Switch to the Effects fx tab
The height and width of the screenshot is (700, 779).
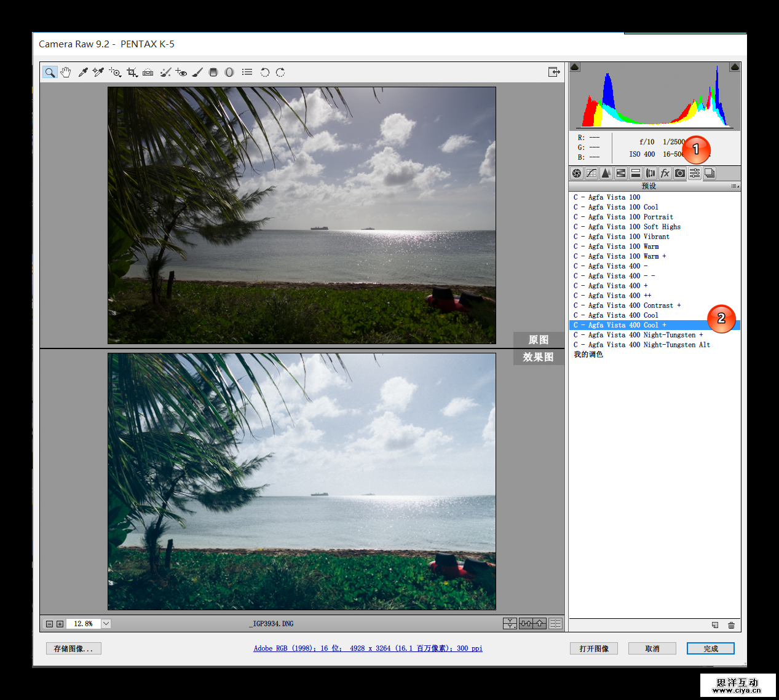click(x=665, y=173)
